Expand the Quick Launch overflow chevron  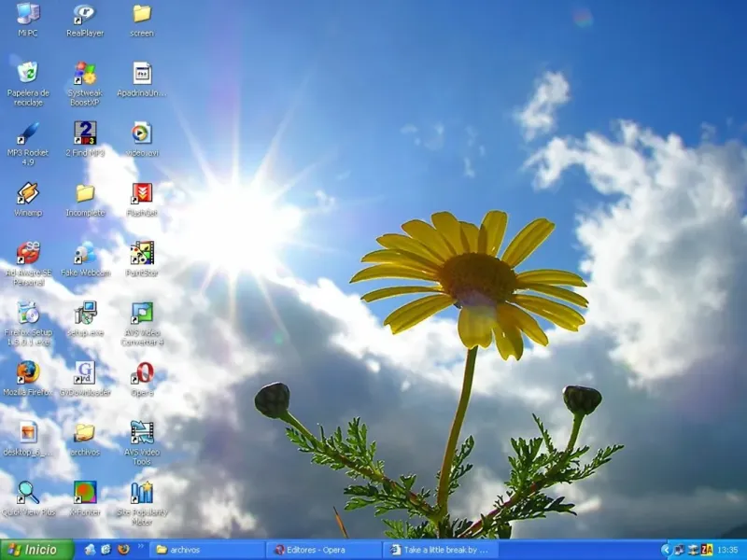141,546
